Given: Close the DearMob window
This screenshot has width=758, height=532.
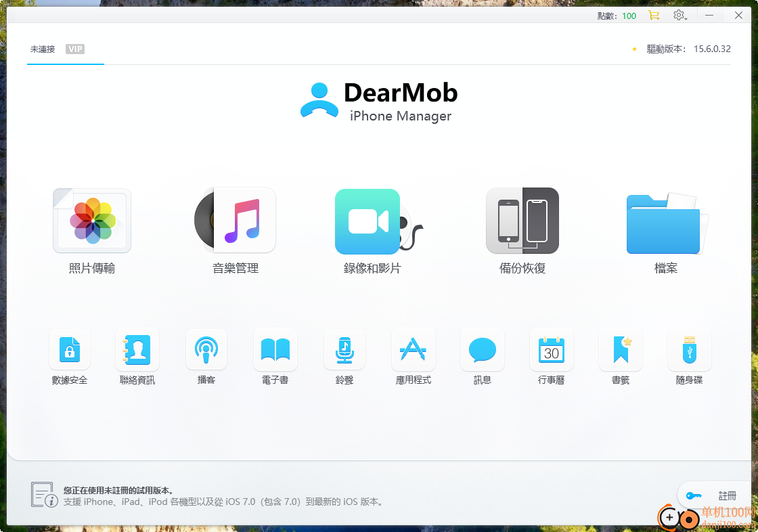Looking at the screenshot, I should (x=738, y=16).
